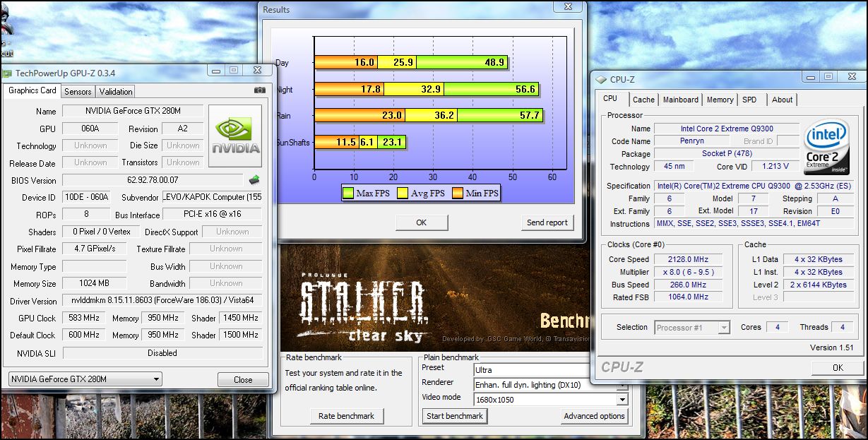Select the CPU tab in CPU-Z
Screen dimensions: 868x440
click(610, 99)
